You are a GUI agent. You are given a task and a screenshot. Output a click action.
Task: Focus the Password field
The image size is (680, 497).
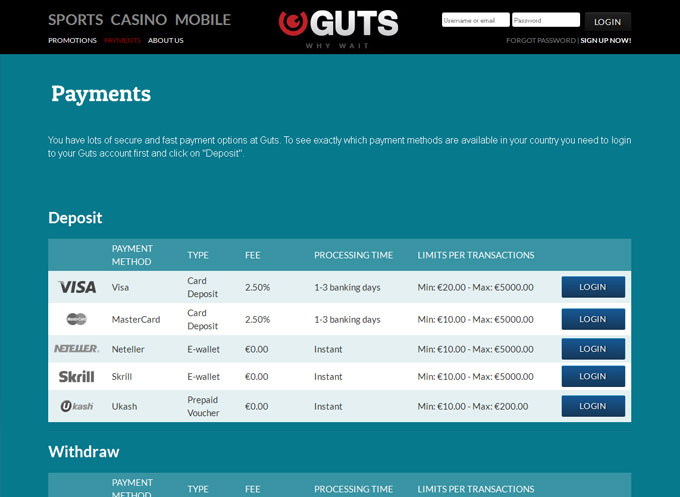click(546, 20)
